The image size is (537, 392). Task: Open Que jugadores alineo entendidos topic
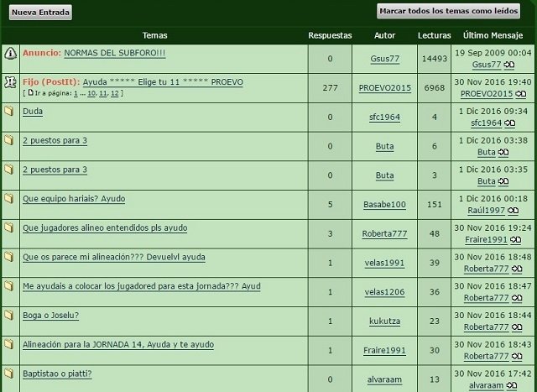(x=105, y=227)
